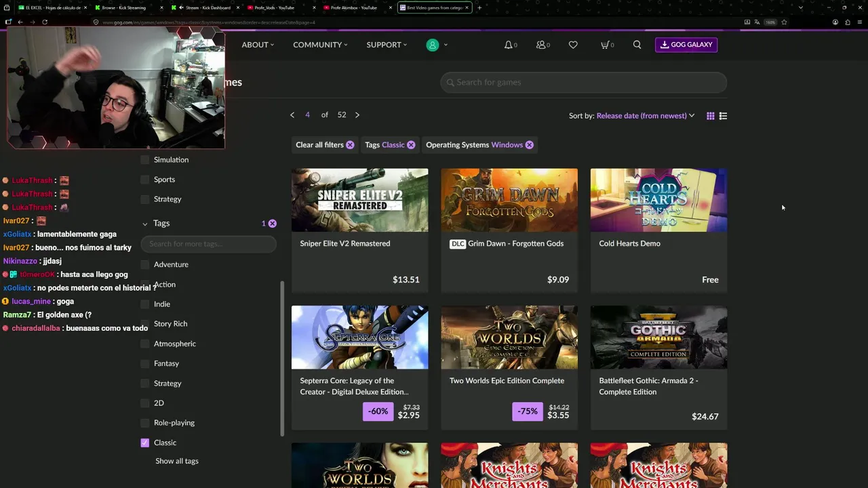Screen dimensions: 868x488
Task: Open the COMMUNITY dropdown menu
Action: tap(320, 45)
